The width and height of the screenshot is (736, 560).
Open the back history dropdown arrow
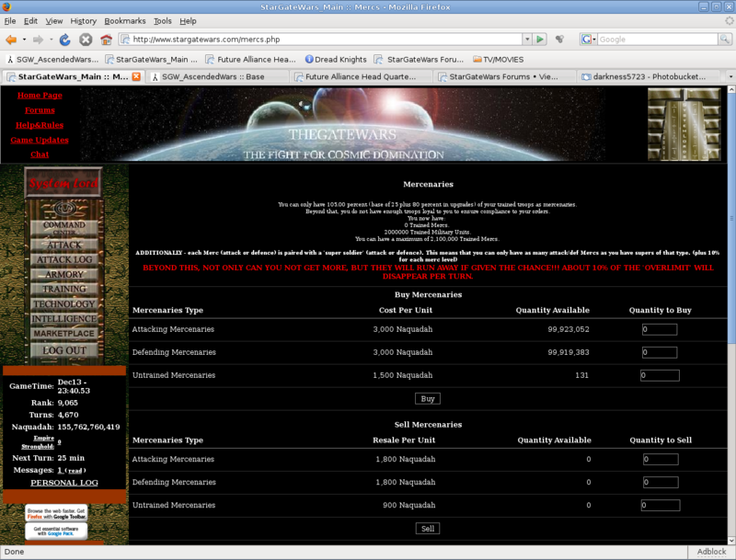click(x=25, y=40)
